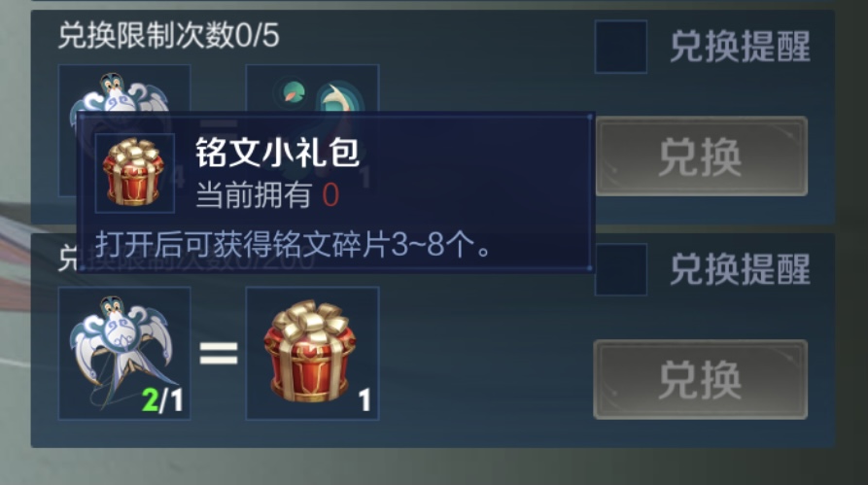Select the red gift box reward in bottom row

point(312,353)
